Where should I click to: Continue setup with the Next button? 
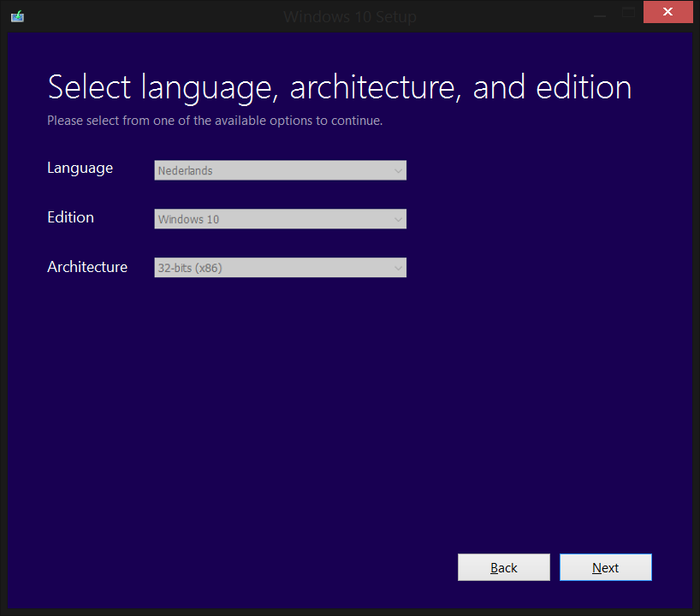606,567
